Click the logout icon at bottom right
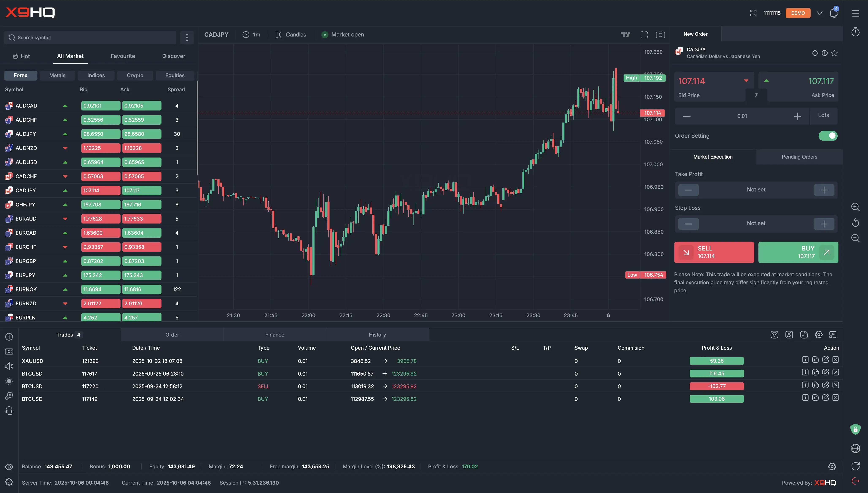The image size is (868, 493). click(855, 481)
